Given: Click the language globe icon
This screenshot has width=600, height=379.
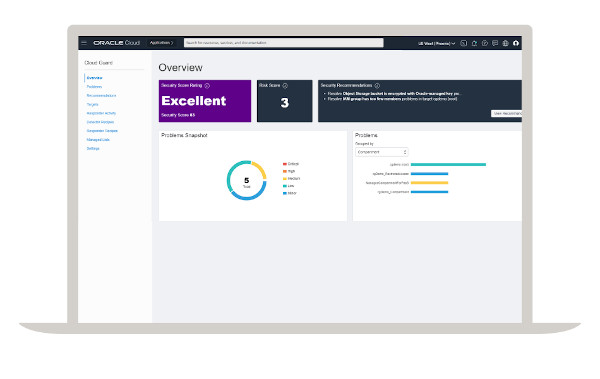Looking at the screenshot, I should (505, 43).
